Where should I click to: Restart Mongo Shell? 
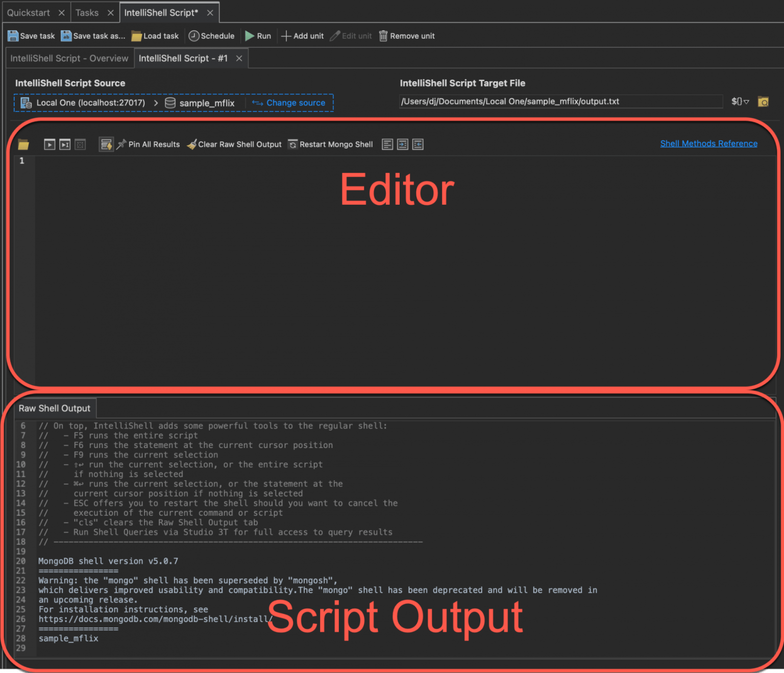pyautogui.click(x=330, y=145)
